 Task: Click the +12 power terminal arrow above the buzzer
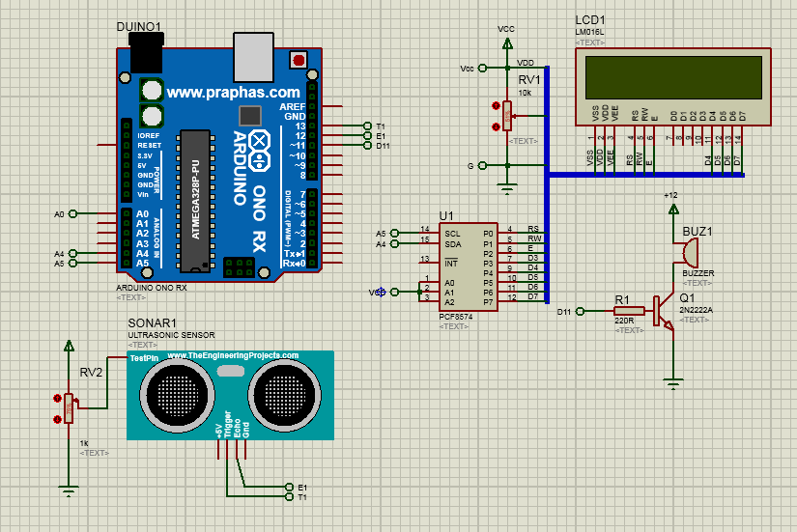673,209
